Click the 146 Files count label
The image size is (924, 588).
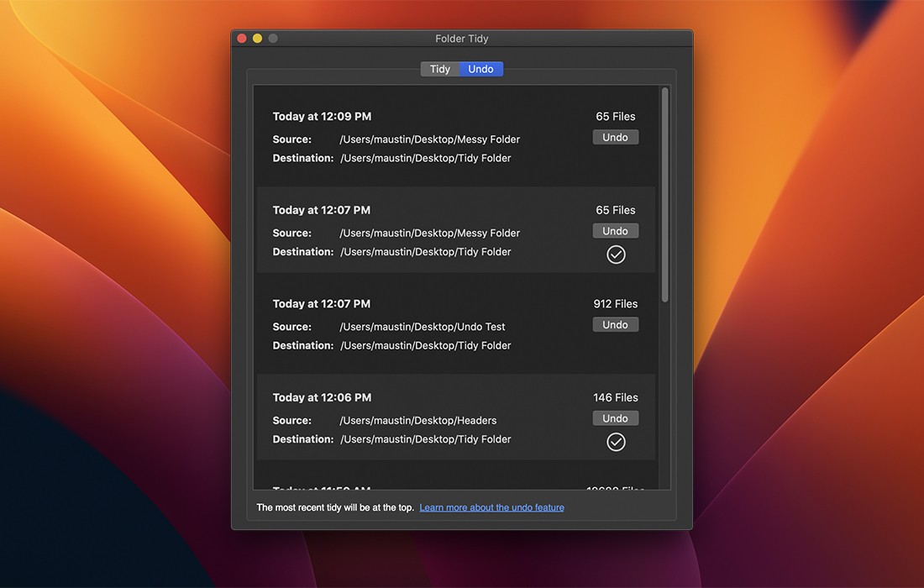click(x=615, y=397)
